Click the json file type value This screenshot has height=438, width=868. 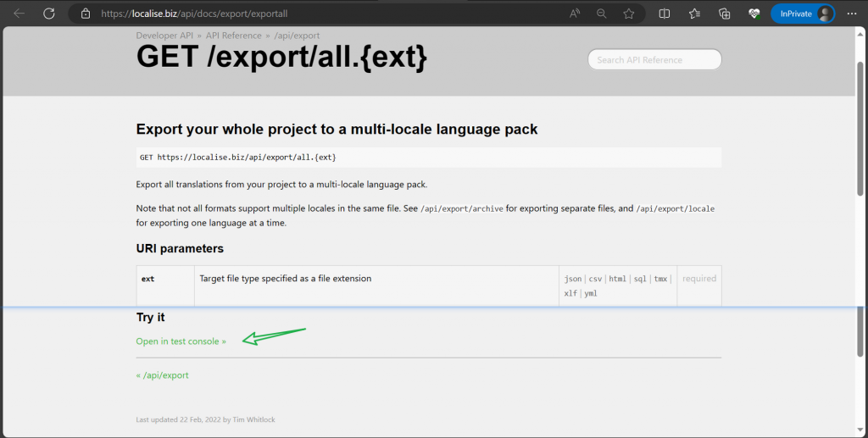click(573, 279)
